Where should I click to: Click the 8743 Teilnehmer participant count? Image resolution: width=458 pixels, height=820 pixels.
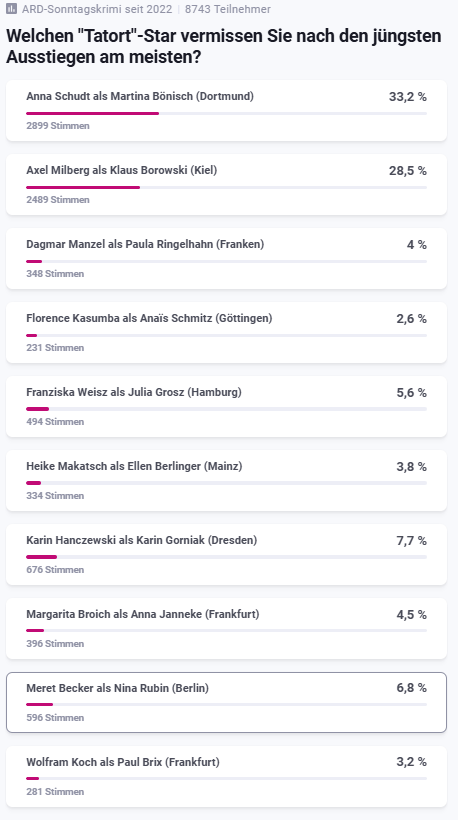point(228,9)
